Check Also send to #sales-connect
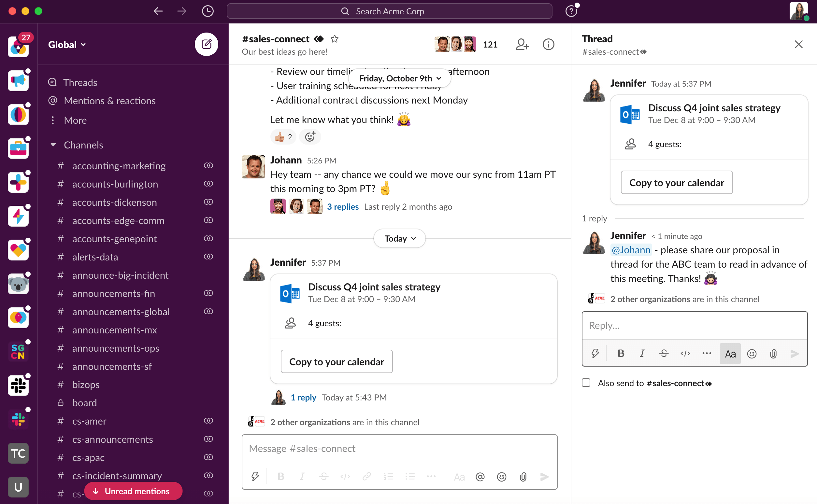Viewport: 817px width, 504px height. [x=586, y=383]
